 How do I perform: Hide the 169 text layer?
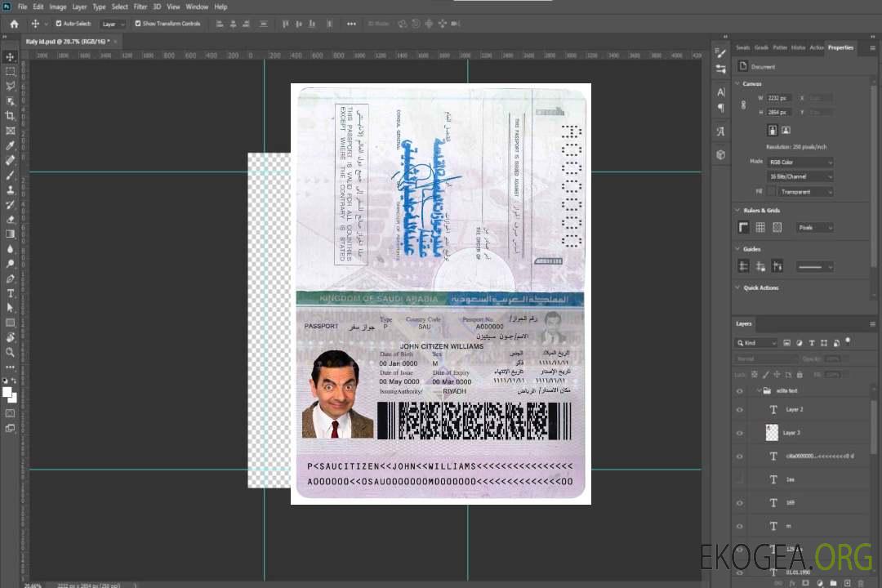[740, 503]
